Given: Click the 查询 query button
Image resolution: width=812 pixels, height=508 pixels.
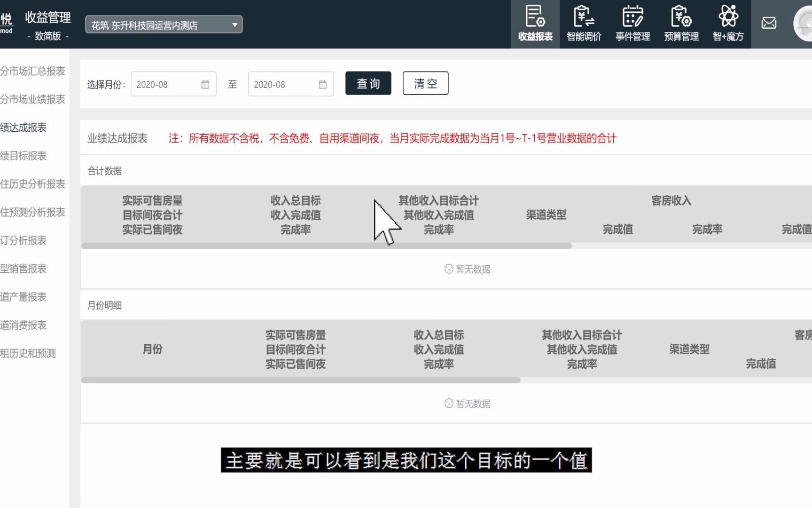Looking at the screenshot, I should pos(368,83).
